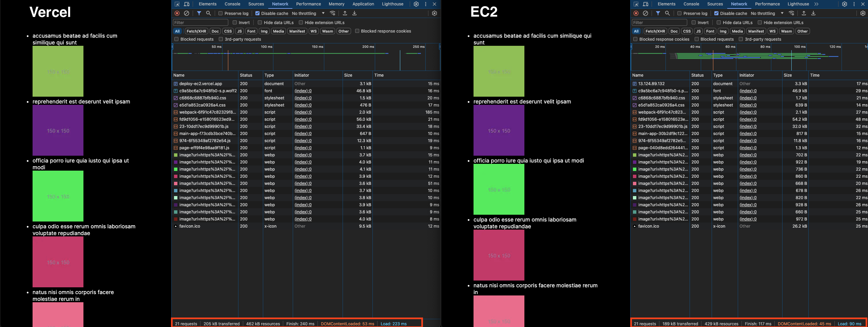Open DevTools settings gear in EC2 panel

[x=845, y=4]
